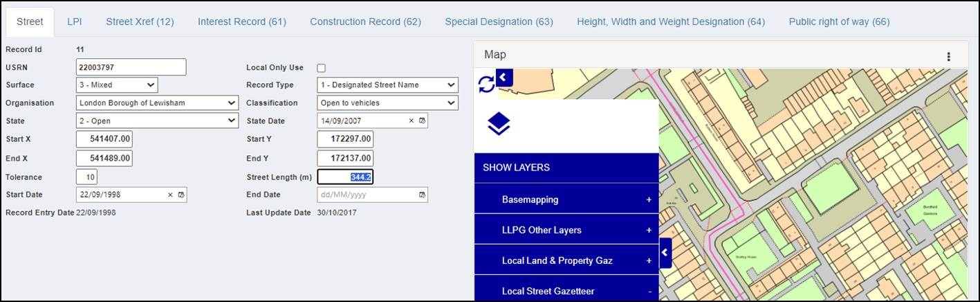
Task: Click the Map panel title
Action: tap(495, 55)
